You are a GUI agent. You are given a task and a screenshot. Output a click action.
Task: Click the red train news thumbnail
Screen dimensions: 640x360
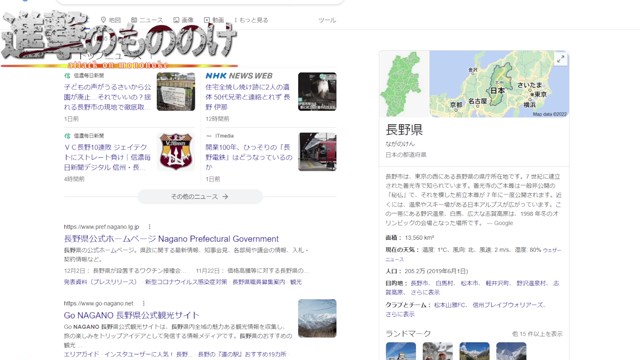coord(317,151)
